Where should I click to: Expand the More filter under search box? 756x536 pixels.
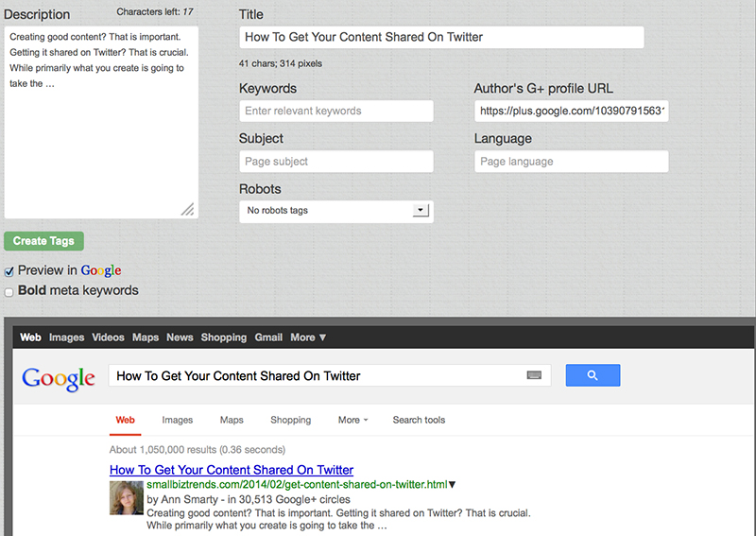[x=352, y=421]
